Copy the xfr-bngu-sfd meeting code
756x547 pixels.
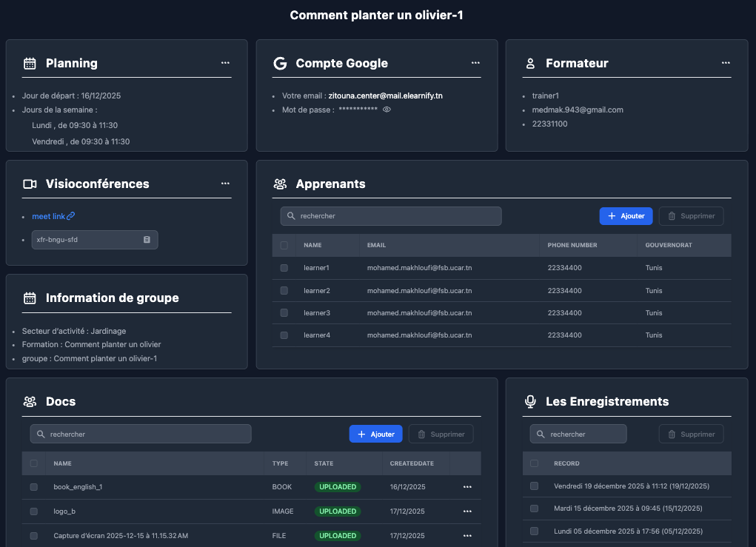coord(147,240)
